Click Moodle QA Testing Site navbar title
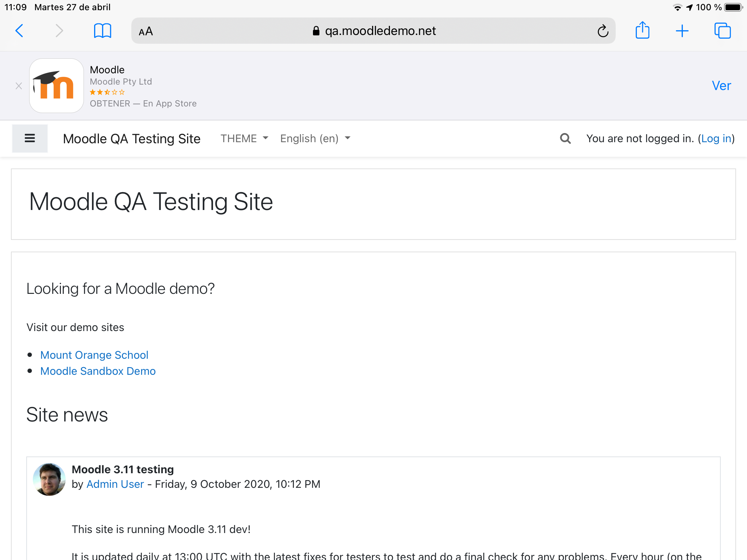Image resolution: width=747 pixels, height=560 pixels. 132,139
